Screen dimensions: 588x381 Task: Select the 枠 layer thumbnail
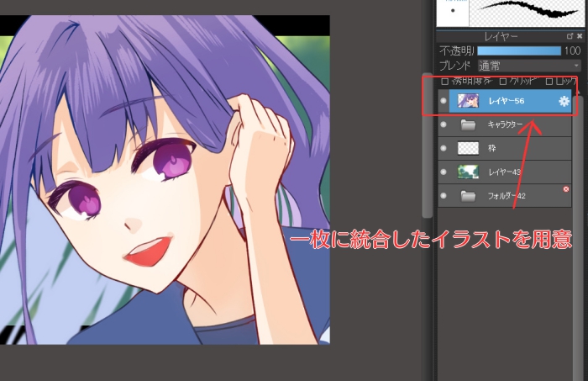point(469,148)
